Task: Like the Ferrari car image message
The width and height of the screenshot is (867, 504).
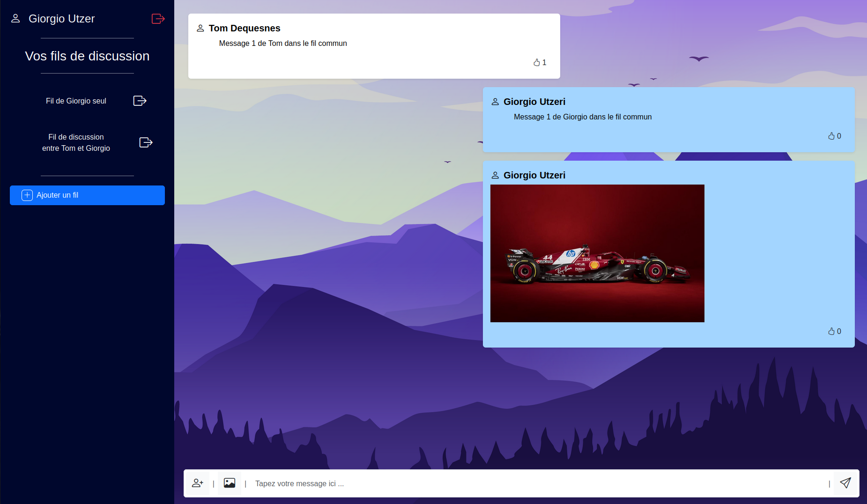Action: 831,331
